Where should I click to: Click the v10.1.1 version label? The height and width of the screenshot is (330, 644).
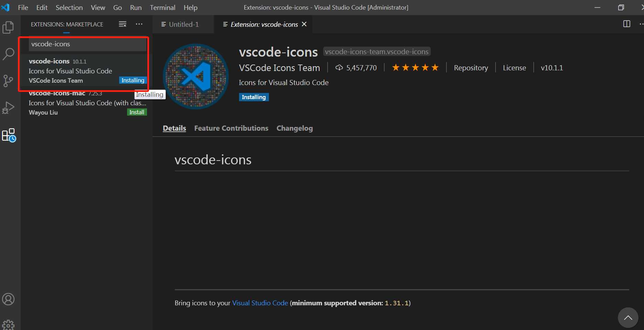(552, 68)
